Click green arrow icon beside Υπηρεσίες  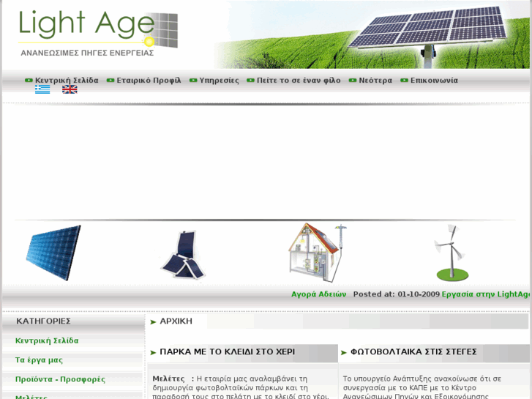tap(193, 81)
